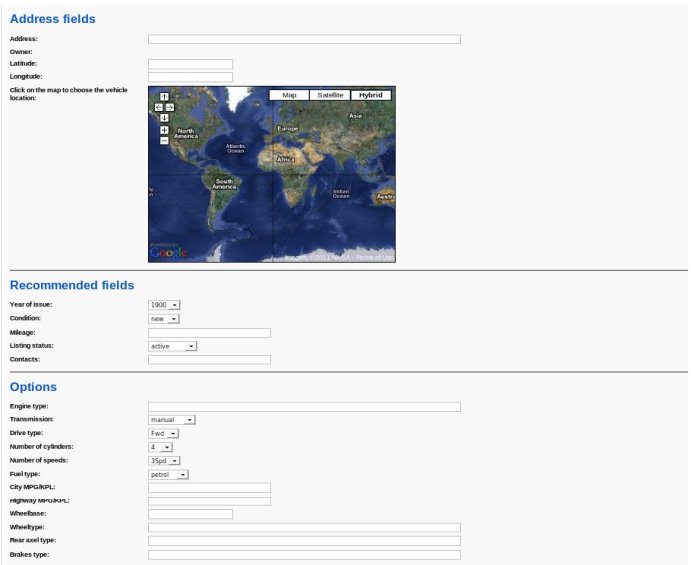691x565 pixels.
Task: Open the Listing status dropdown
Action: [172, 346]
